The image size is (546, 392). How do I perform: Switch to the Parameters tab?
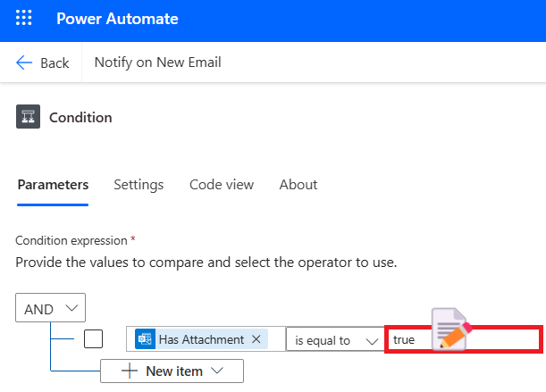point(53,185)
